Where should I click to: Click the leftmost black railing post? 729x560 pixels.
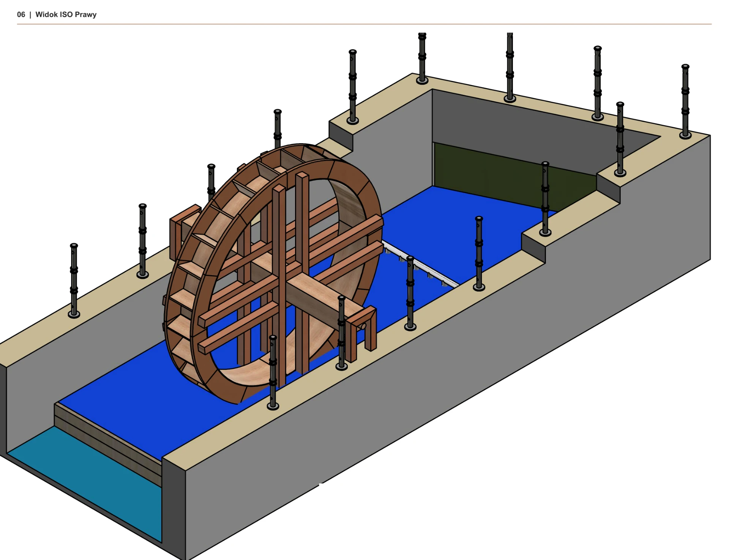coord(74,280)
